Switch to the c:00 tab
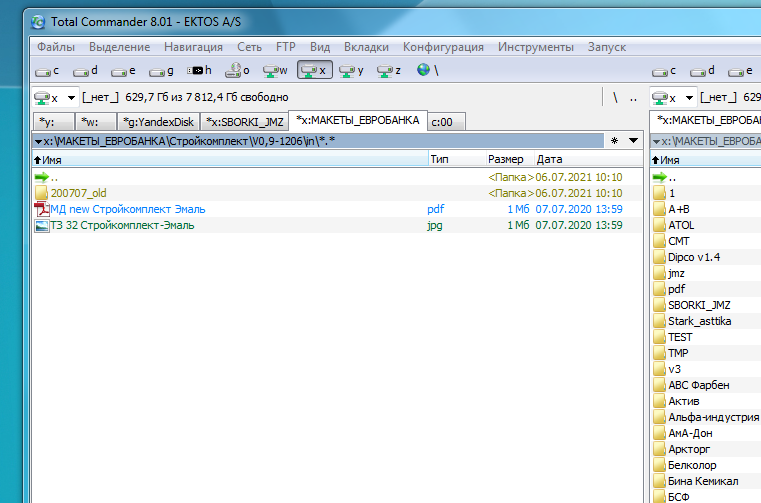This screenshot has width=761, height=503. (446, 122)
